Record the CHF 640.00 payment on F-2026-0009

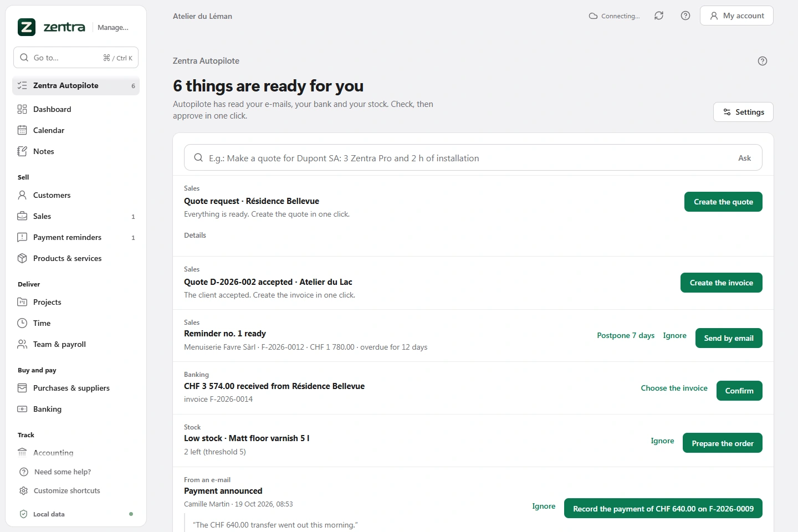coord(663,508)
